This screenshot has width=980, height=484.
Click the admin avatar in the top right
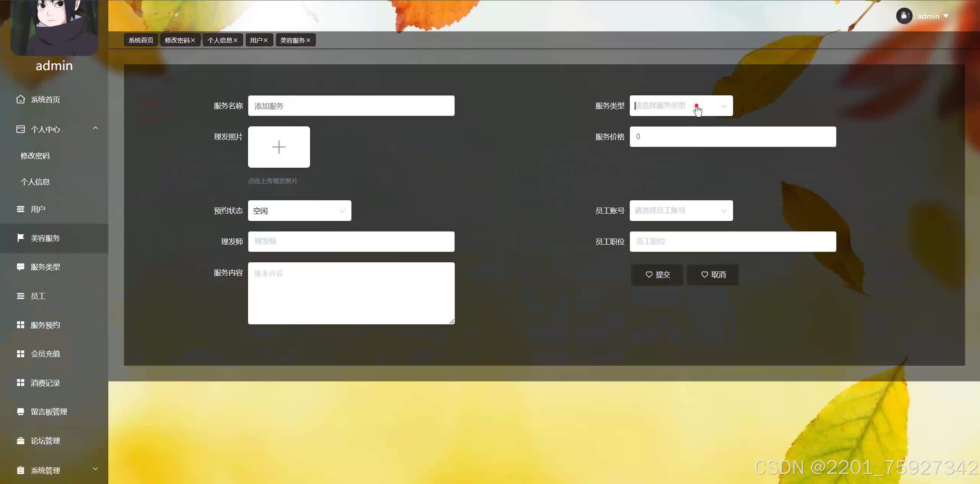tap(904, 16)
